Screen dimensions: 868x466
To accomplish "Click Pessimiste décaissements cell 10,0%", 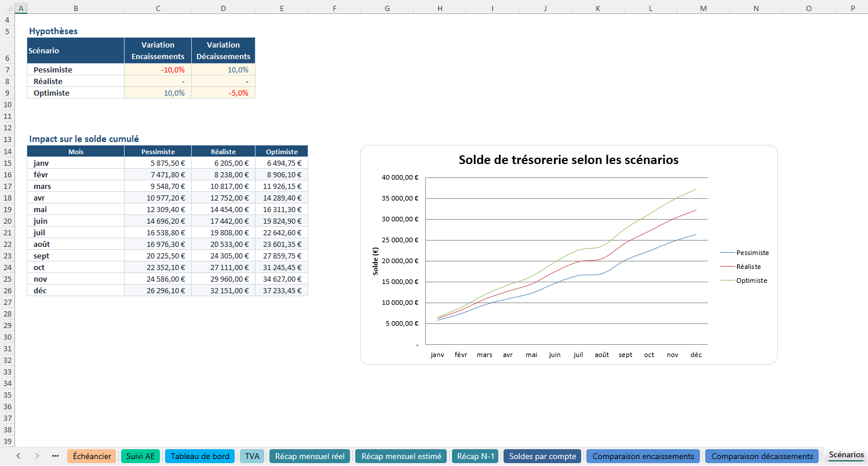I will click(223, 70).
